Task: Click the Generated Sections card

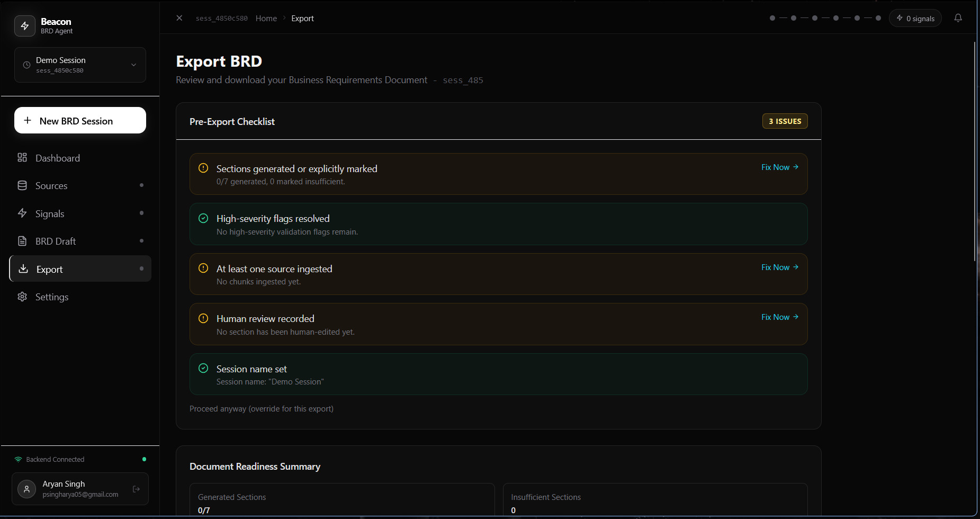Action: click(x=342, y=499)
